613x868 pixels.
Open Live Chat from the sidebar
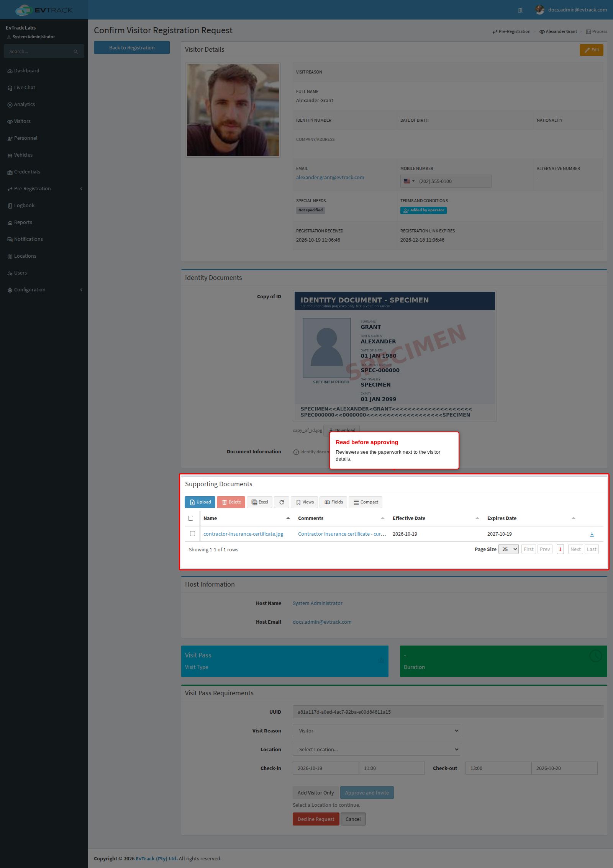[x=25, y=88]
